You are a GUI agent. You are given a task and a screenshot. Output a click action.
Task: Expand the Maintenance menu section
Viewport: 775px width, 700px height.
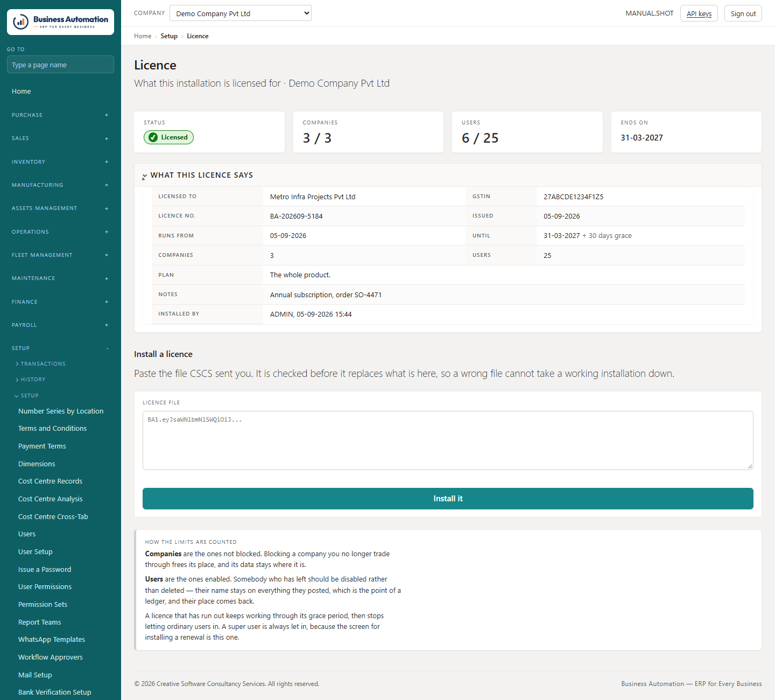pos(60,278)
